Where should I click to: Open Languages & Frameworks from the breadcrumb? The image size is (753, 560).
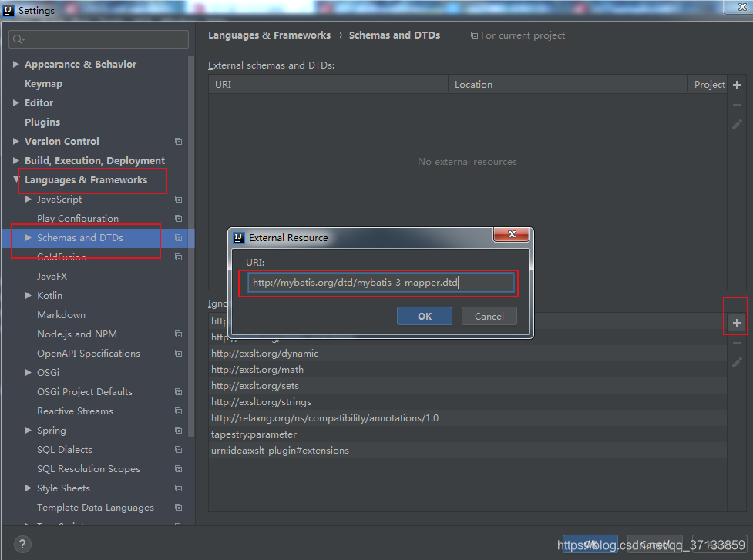pyautogui.click(x=269, y=35)
